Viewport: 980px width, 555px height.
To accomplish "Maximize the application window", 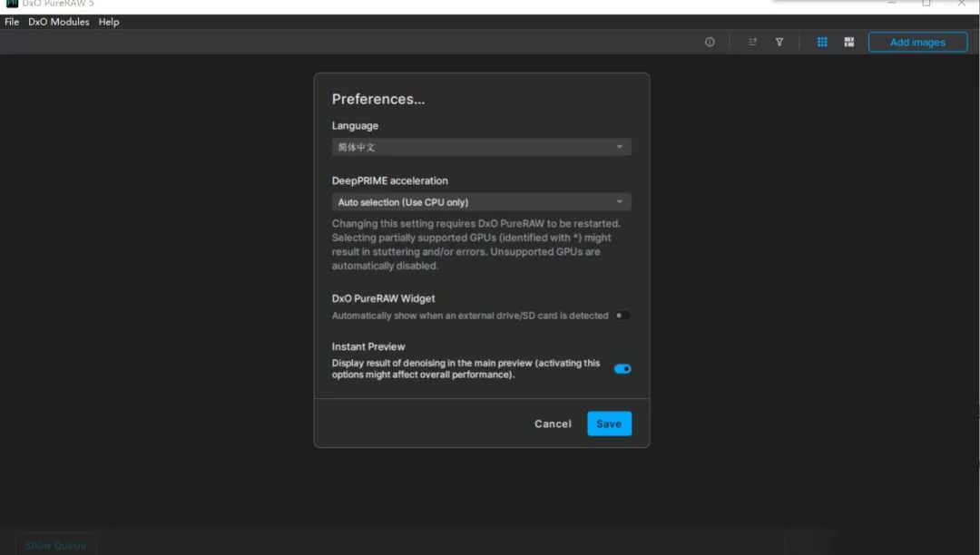I will [x=926, y=4].
